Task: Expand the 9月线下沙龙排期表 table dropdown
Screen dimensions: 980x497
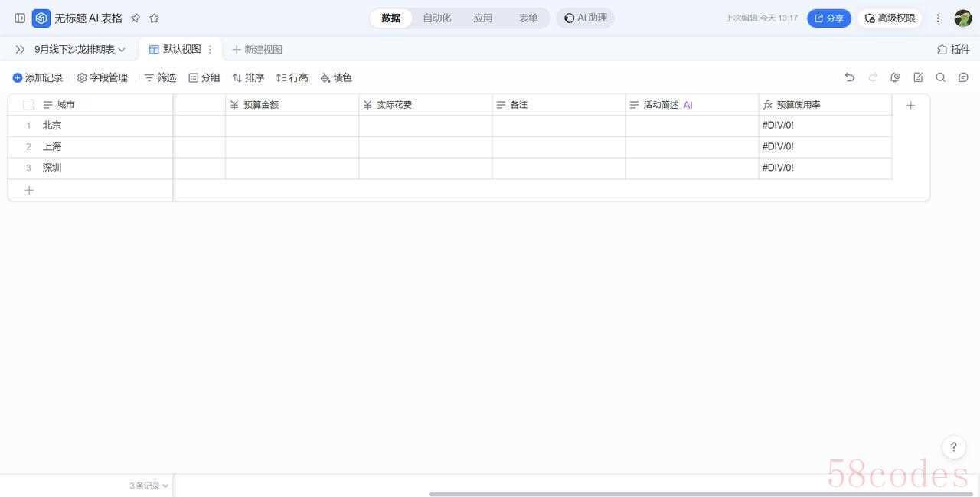Action: [x=80, y=49]
